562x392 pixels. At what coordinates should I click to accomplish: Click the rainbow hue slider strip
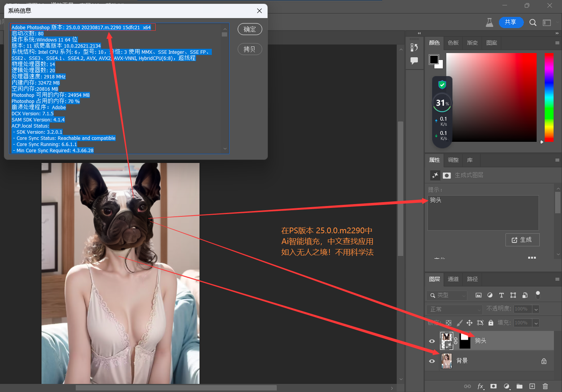549,97
